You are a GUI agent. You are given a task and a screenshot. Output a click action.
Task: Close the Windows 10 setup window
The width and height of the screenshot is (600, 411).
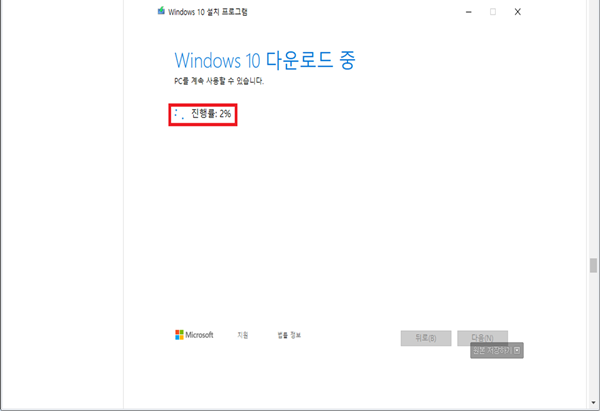pos(517,12)
